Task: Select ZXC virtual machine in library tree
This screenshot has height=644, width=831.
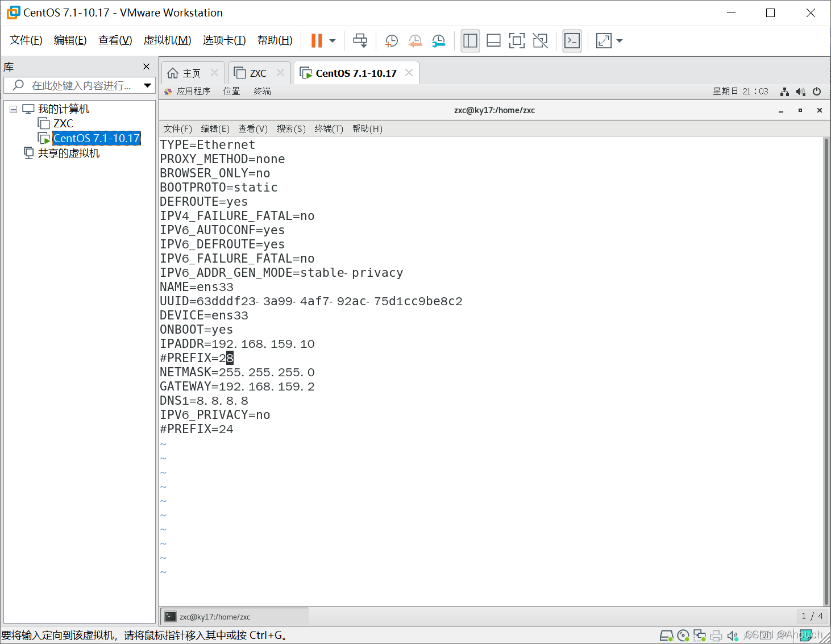Action: point(63,123)
